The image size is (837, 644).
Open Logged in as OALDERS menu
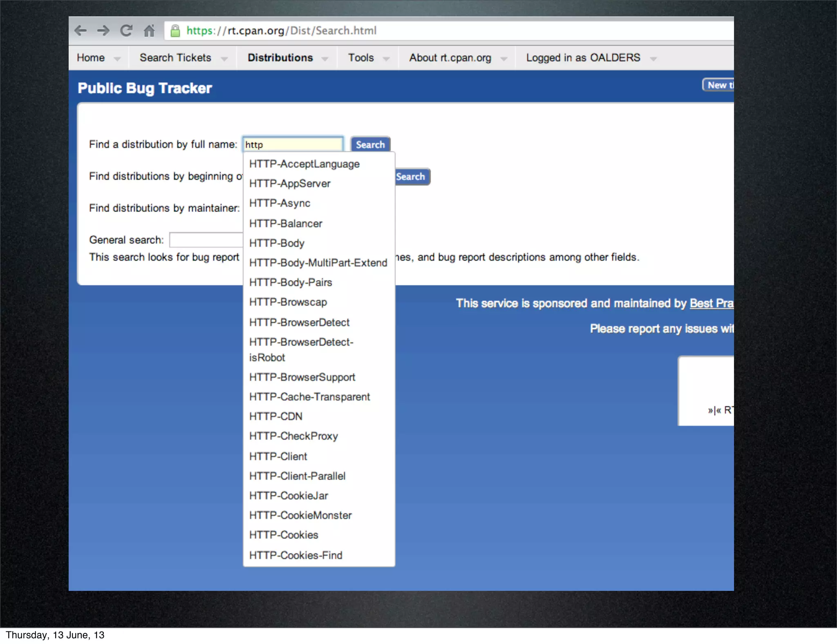coord(583,58)
